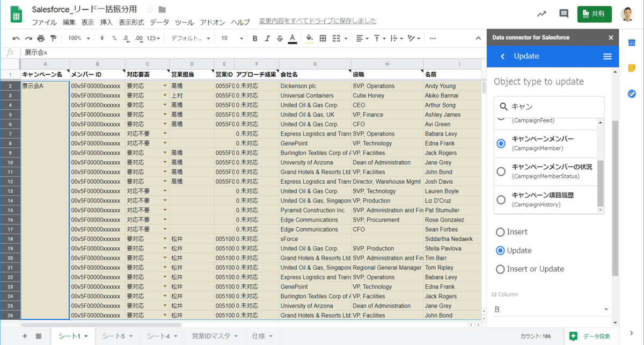Toggle strikethrough formatting
The width and height of the screenshot is (644, 345).
pyautogui.click(x=280, y=39)
